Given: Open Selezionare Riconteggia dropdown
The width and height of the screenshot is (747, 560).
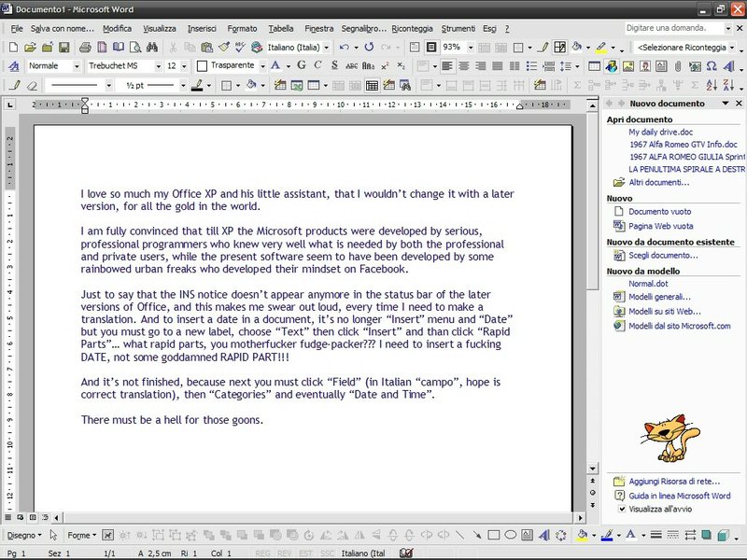Looking at the screenshot, I should 732,48.
